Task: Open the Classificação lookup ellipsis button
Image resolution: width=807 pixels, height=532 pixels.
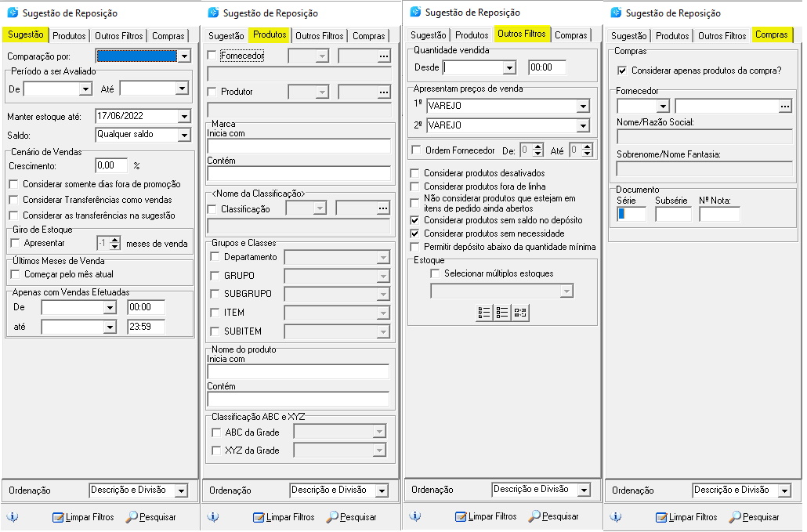Action: pos(383,208)
